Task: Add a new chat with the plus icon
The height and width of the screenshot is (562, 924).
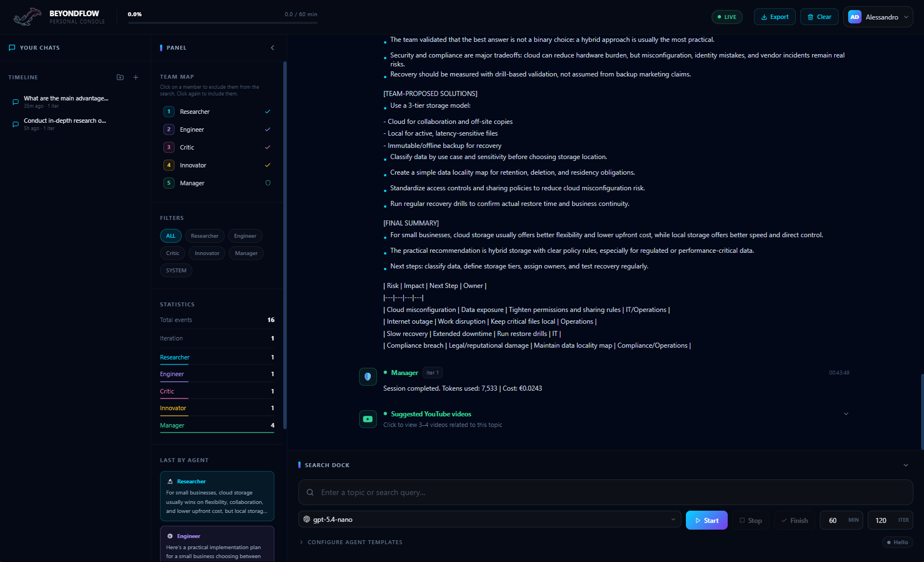Action: 136,78
